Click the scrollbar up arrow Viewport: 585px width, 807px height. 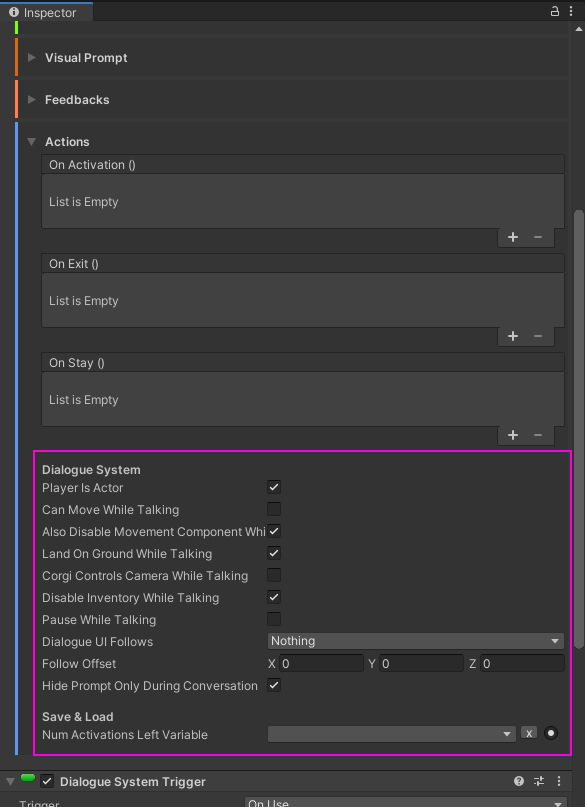(x=579, y=28)
